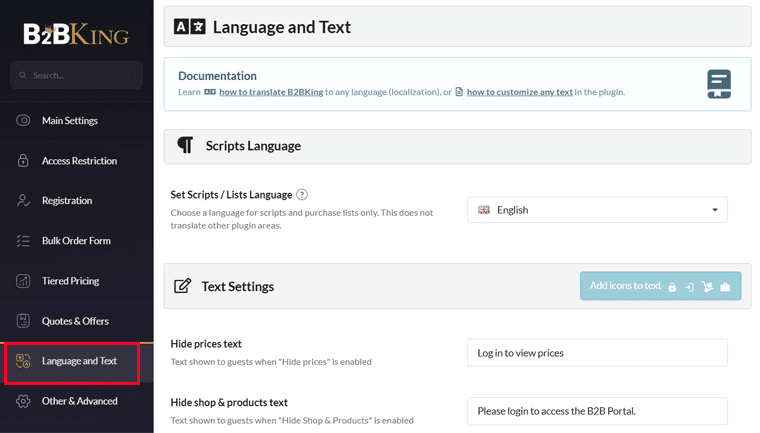
Task: Click the Bulk Order Form list icon
Action: 23,241
